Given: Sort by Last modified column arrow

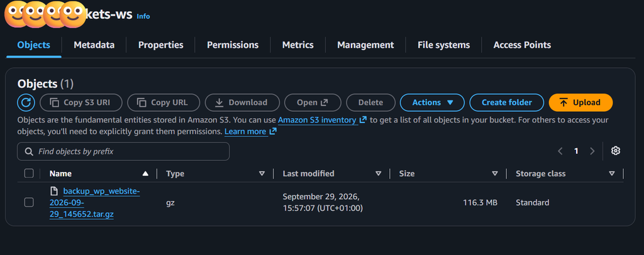Looking at the screenshot, I should (x=378, y=173).
